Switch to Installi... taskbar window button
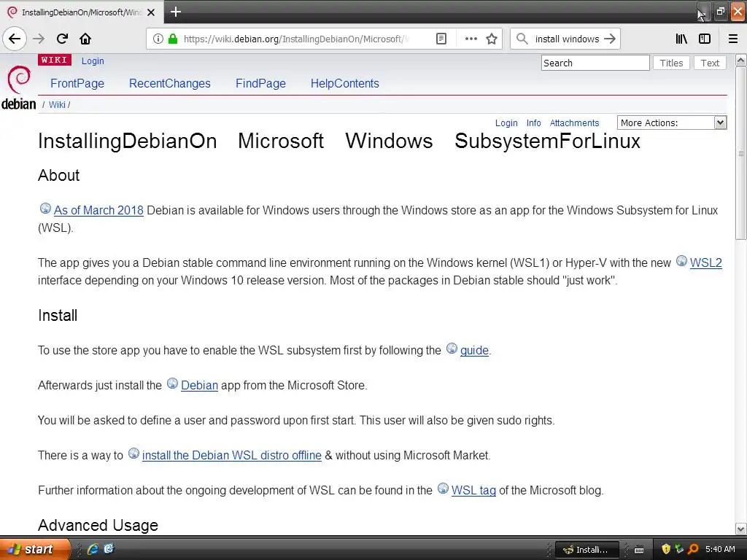Screen dimensions: 747x560 (x=587, y=550)
